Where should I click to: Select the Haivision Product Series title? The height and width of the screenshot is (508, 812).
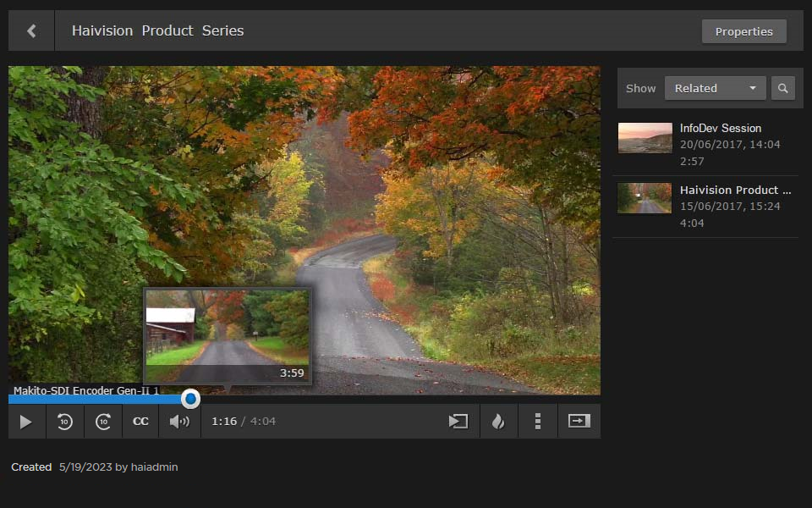[157, 30]
